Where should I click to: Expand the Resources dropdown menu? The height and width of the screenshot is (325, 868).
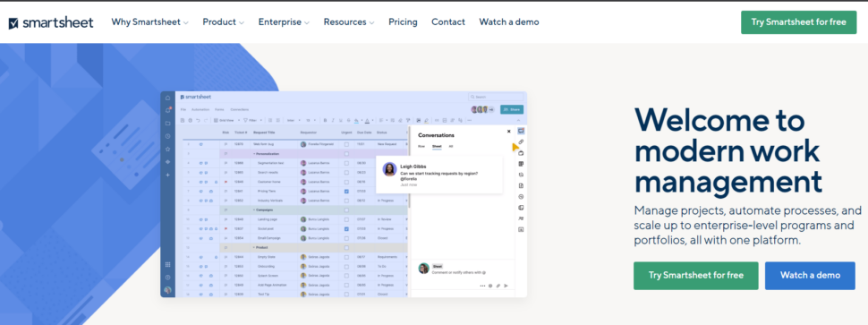point(349,22)
